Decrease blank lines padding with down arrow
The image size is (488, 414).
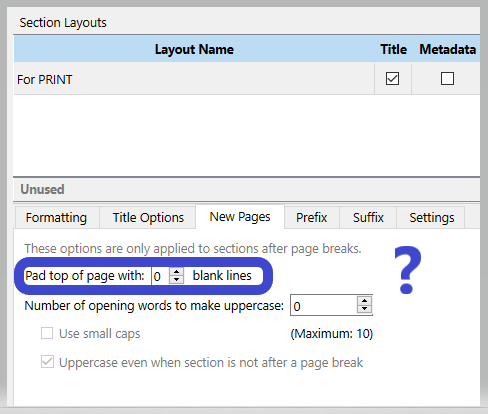click(176, 280)
